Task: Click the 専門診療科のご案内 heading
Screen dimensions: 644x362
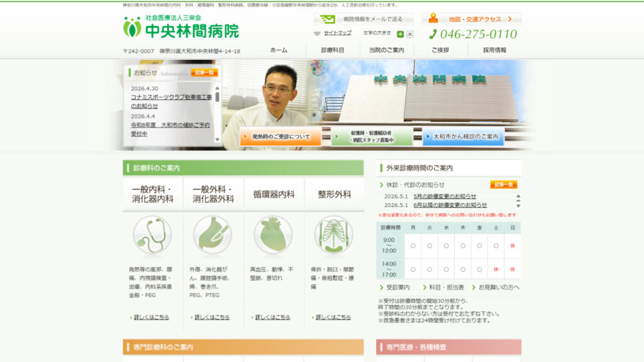Action: pos(243,347)
